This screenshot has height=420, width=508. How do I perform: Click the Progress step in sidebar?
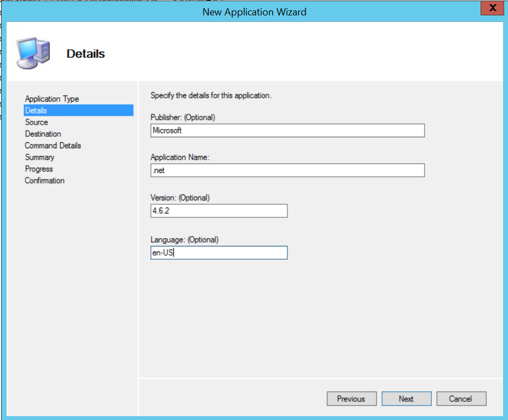39,169
